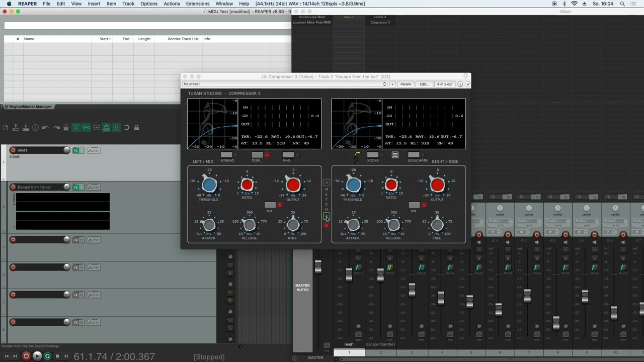Image resolution: width=644 pixels, height=362 pixels.
Task: Toggle Auto-crossfade toolbar icon
Action: point(76,128)
